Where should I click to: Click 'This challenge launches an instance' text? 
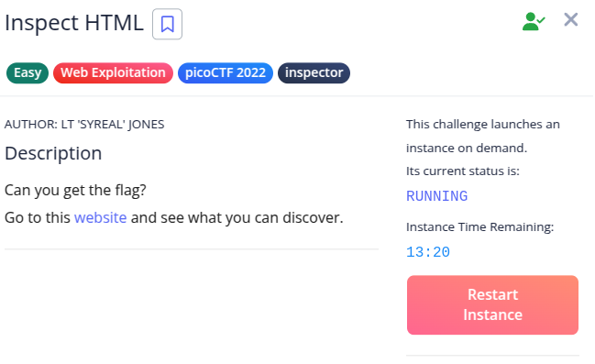tap(483, 125)
